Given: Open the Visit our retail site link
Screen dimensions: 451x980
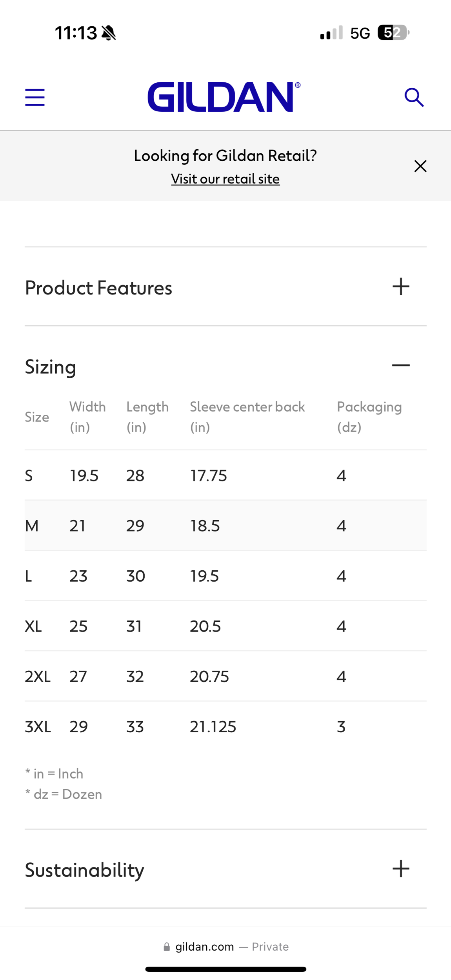Looking at the screenshot, I should (225, 179).
